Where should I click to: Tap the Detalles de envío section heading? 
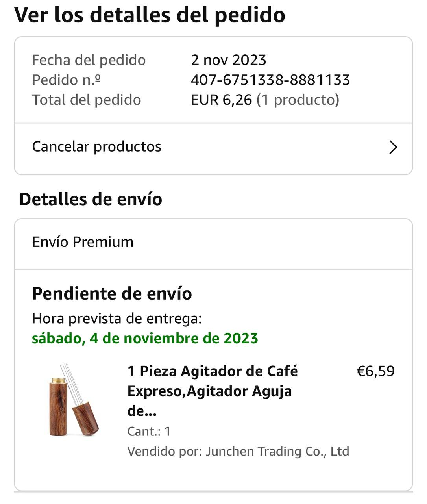point(91,199)
